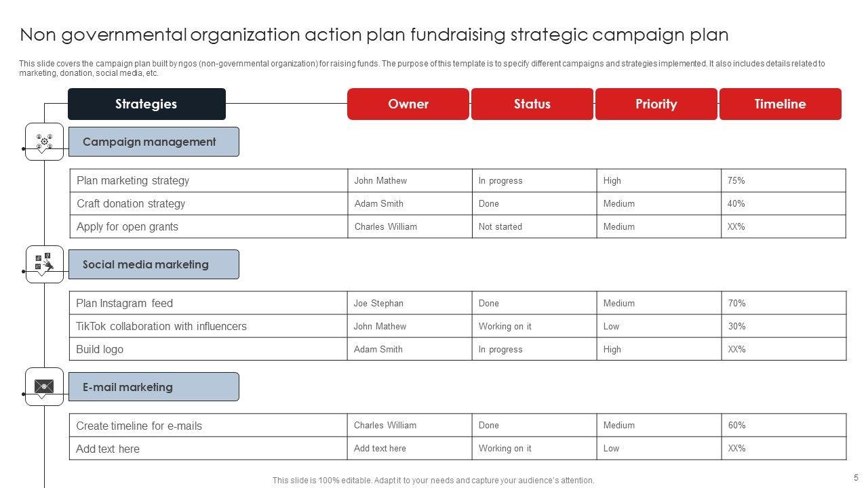868x488 pixels.
Task: Select the Create timeline for e-mails cell
Action: tap(139, 426)
